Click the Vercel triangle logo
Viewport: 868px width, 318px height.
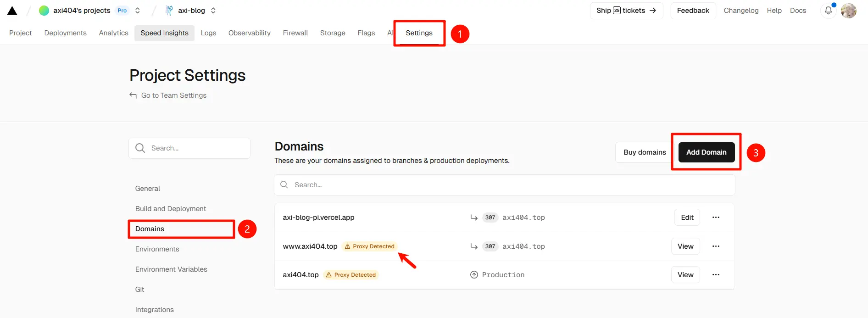pos(12,11)
